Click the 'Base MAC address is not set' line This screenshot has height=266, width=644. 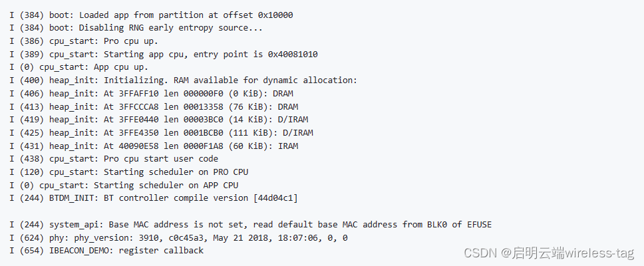tap(251, 225)
